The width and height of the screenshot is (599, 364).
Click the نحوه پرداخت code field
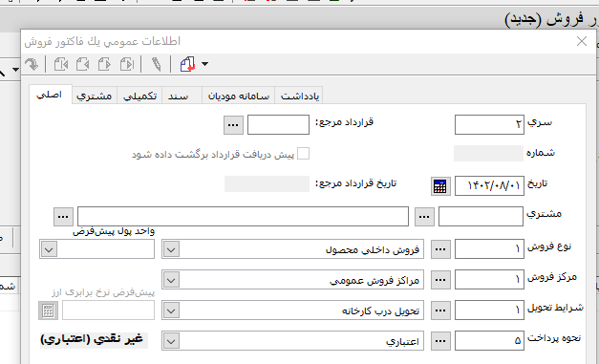[489, 341]
